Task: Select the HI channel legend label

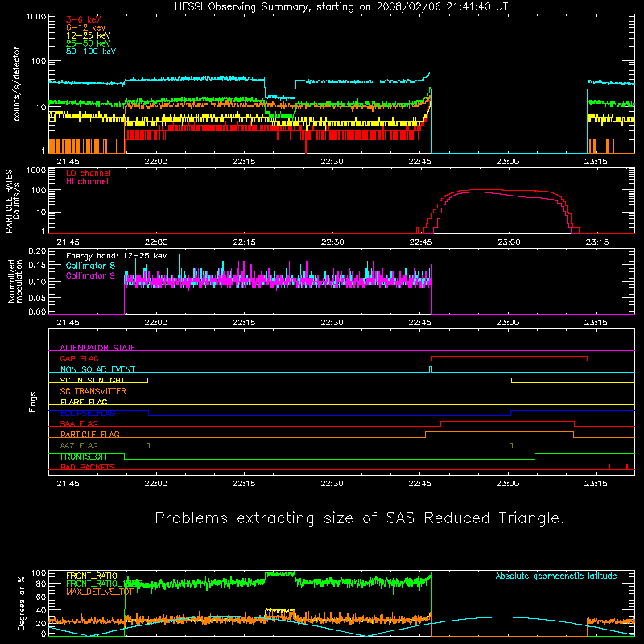Action: click(88, 182)
